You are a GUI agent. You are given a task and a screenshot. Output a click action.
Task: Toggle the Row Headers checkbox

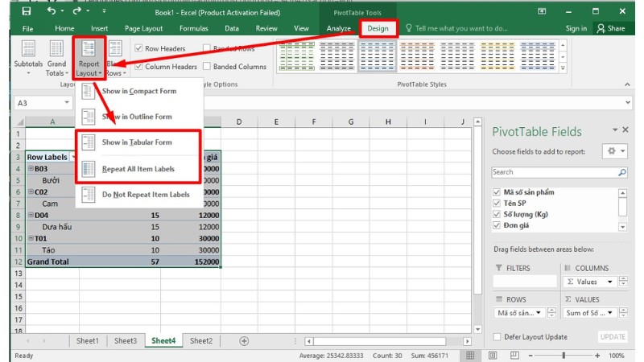coord(139,48)
